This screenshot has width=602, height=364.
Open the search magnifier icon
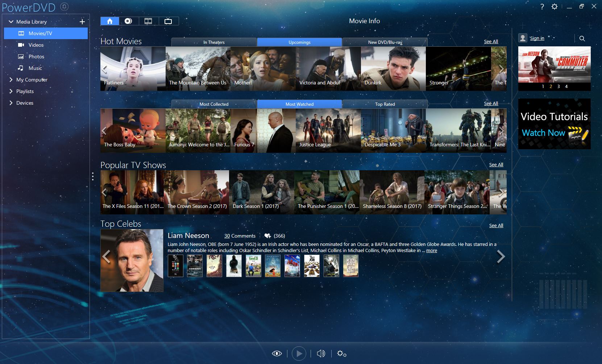[x=582, y=38]
